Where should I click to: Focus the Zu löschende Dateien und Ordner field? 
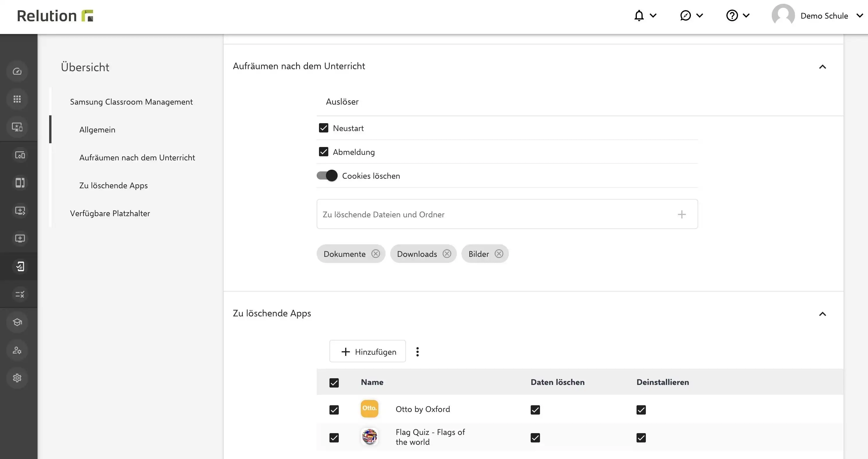(507, 214)
